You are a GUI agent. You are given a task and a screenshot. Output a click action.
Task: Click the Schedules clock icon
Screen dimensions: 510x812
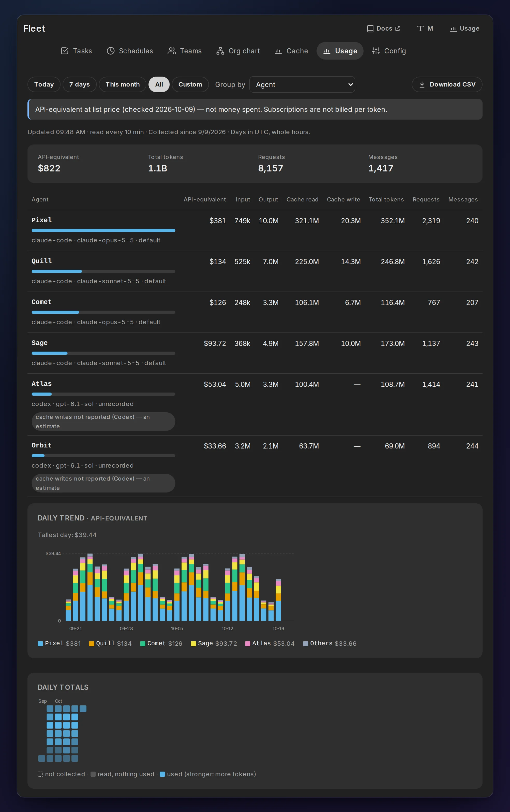click(111, 51)
